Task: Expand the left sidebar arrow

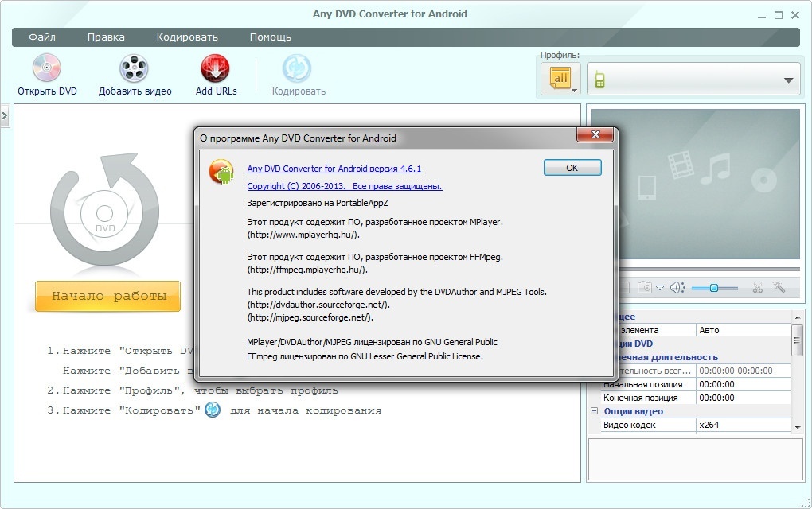Action: coord(5,116)
